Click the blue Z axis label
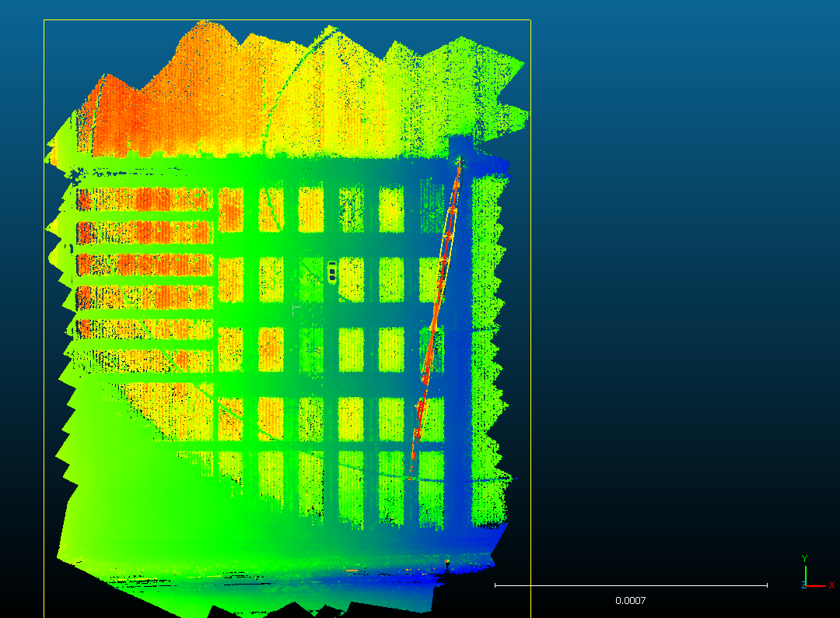Image resolution: width=840 pixels, height=618 pixels. click(803, 585)
